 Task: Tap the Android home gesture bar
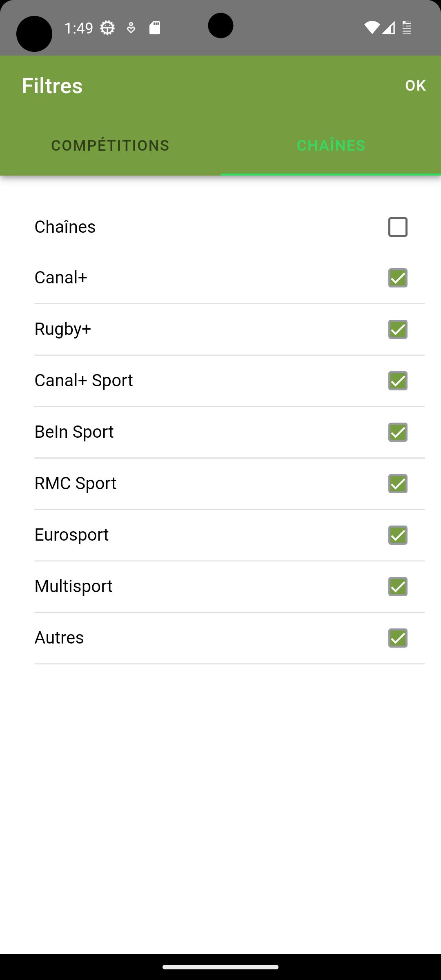220,967
